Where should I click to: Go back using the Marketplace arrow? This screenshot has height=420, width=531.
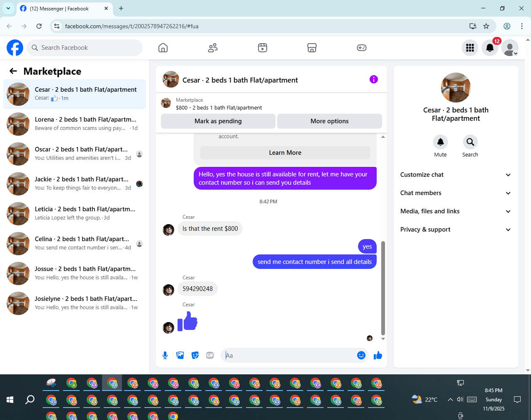click(x=13, y=71)
